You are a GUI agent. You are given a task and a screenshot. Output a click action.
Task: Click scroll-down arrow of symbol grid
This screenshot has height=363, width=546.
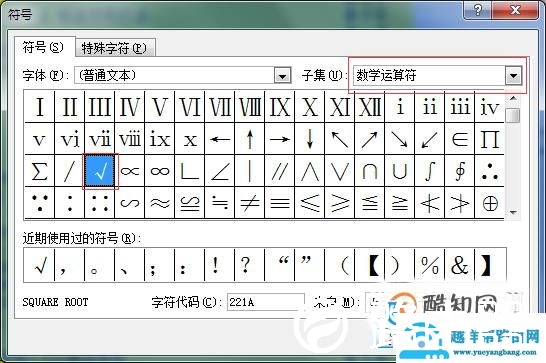513,212
